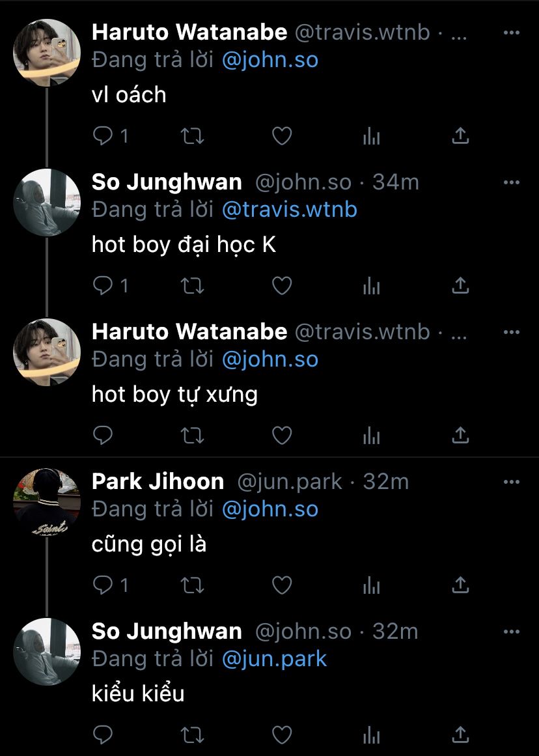Open more options on "kiểu kiểu" tweet
The height and width of the screenshot is (756, 539).
[512, 632]
